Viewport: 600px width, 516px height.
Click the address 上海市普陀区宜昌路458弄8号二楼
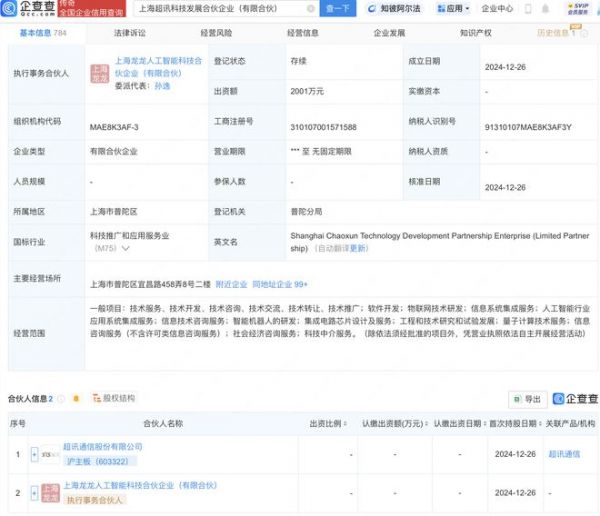(x=150, y=284)
